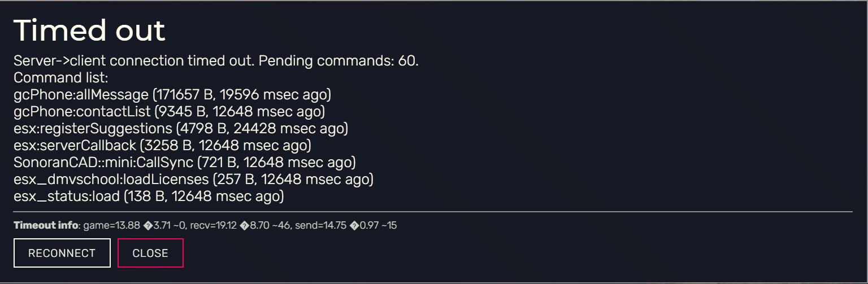
Task: Select the esx_status:load command entry
Action: click(x=149, y=196)
